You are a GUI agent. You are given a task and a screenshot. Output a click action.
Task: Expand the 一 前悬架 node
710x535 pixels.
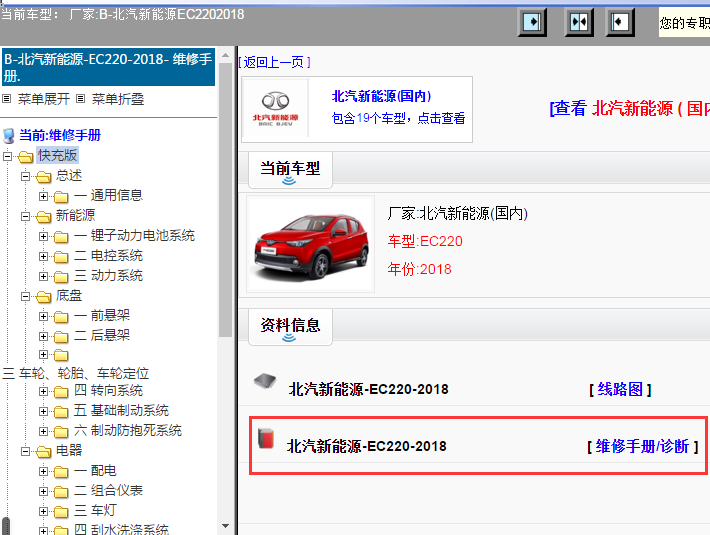(43, 316)
